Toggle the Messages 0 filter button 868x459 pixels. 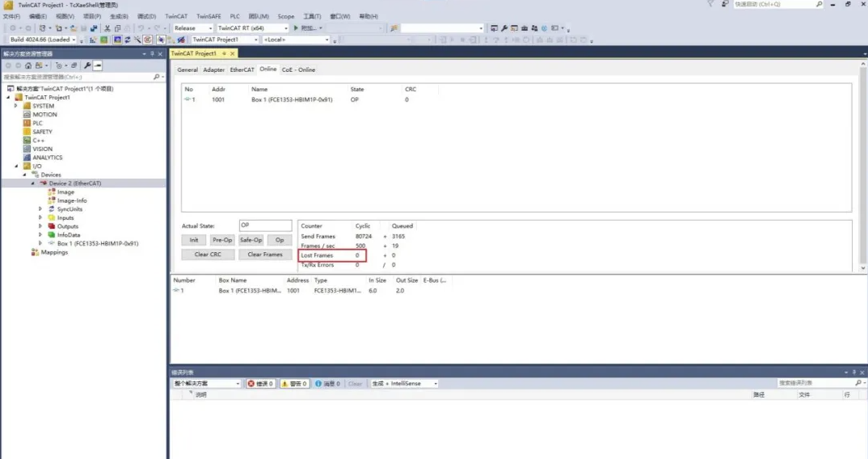click(327, 384)
